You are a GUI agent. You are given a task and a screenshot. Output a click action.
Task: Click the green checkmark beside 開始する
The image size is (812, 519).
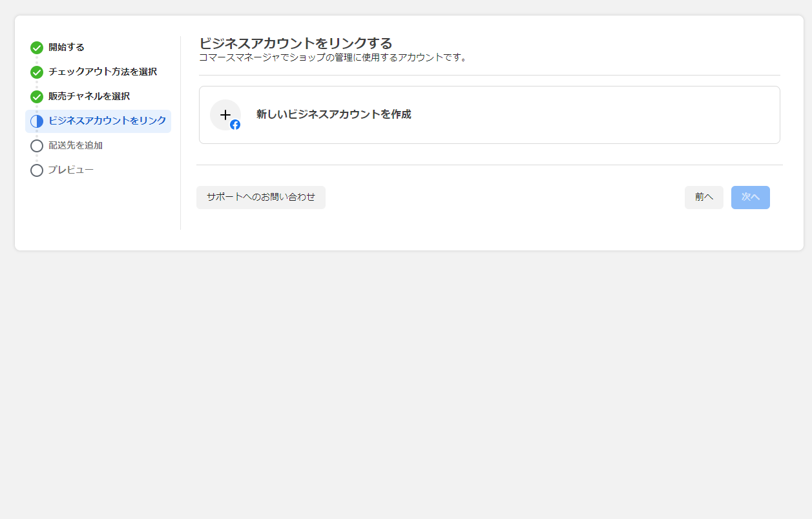[37, 48]
